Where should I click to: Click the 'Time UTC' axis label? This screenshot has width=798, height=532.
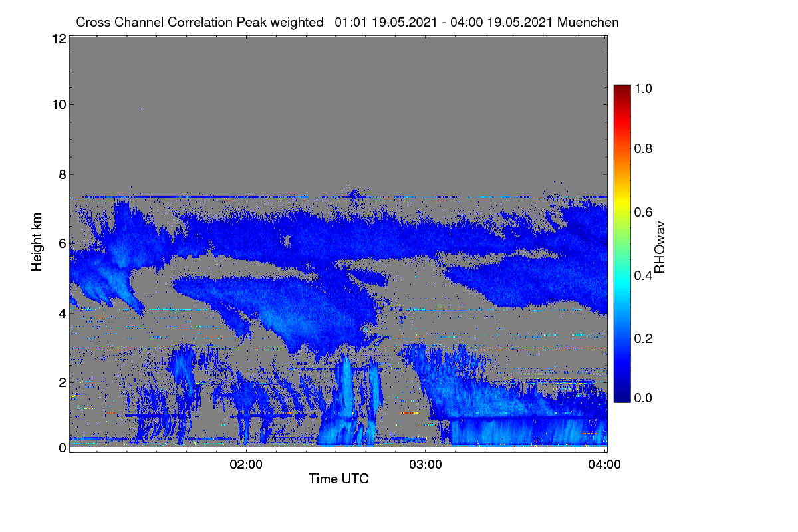point(338,478)
